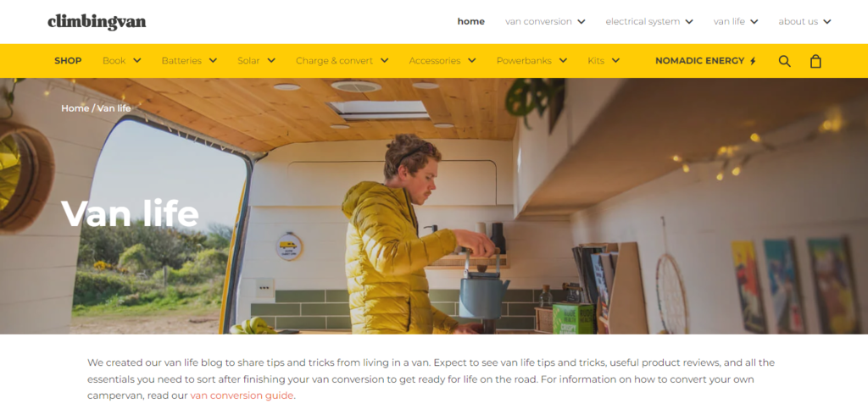Screen dimensions: 868x420
Task: Open the Book dropdown arrow
Action: (x=137, y=61)
